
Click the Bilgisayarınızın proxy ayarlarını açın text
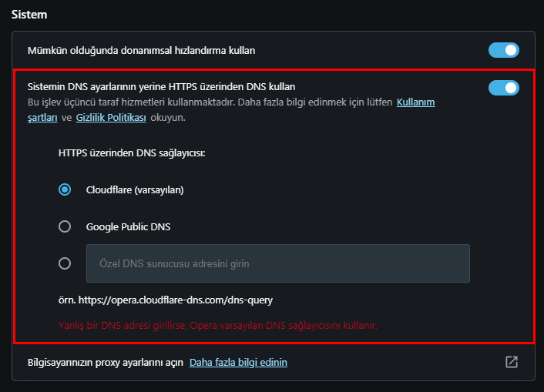coord(105,362)
